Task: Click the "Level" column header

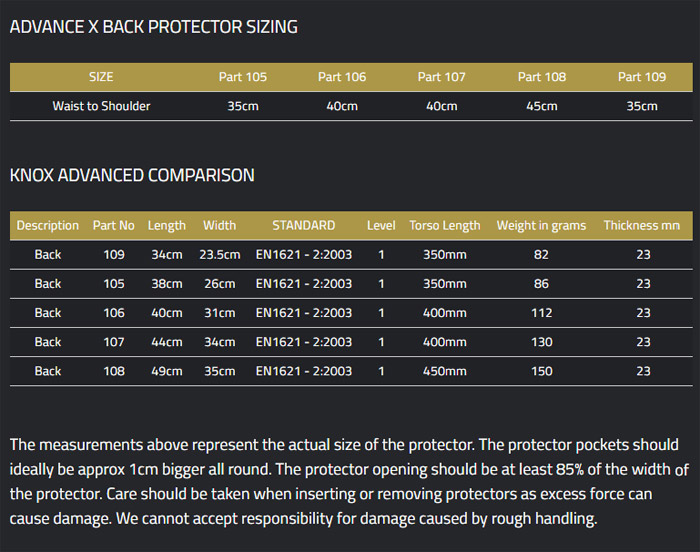Action: click(381, 226)
